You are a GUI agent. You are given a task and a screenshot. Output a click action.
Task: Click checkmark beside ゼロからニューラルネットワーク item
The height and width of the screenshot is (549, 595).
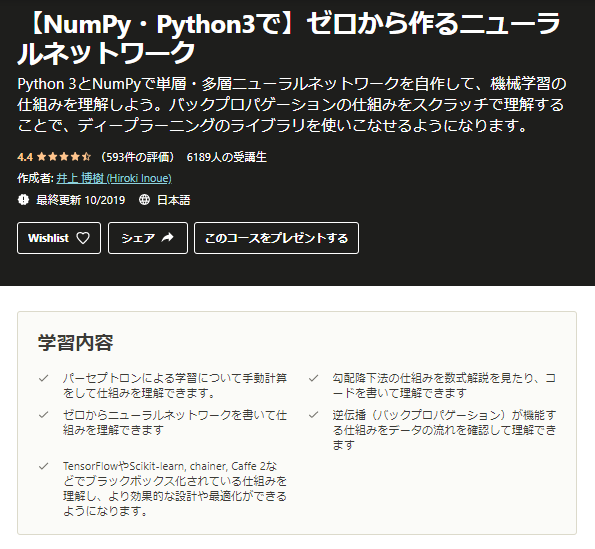click(44, 415)
